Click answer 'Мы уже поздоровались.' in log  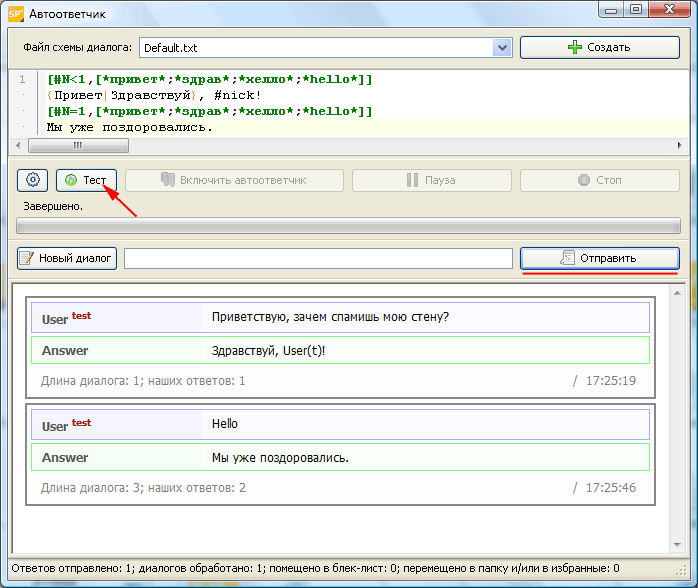pyautogui.click(x=280, y=458)
